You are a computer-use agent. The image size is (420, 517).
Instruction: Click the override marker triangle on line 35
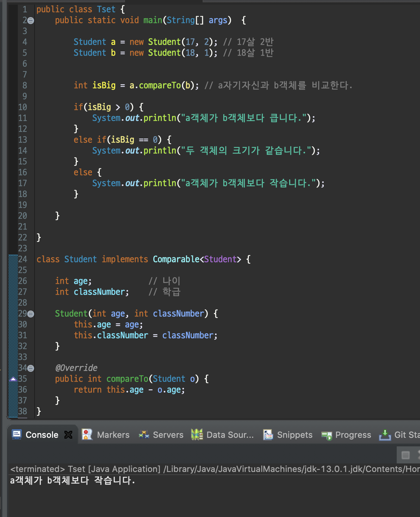click(13, 379)
